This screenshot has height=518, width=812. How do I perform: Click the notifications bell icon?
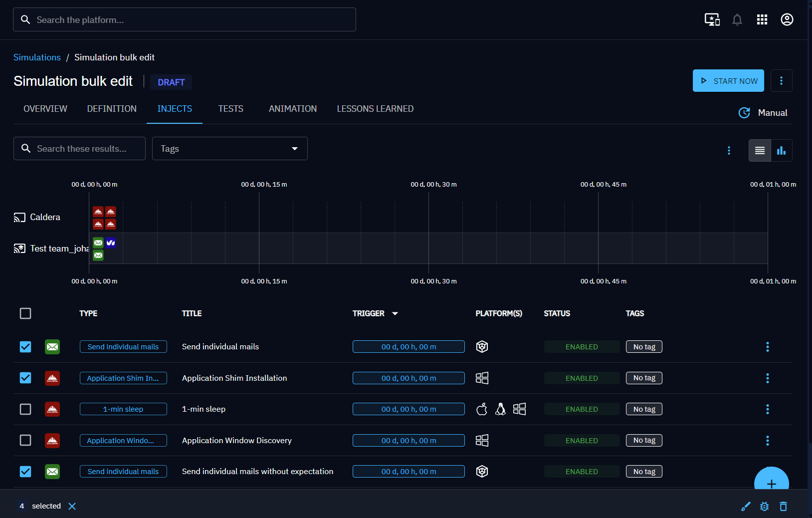click(x=737, y=20)
